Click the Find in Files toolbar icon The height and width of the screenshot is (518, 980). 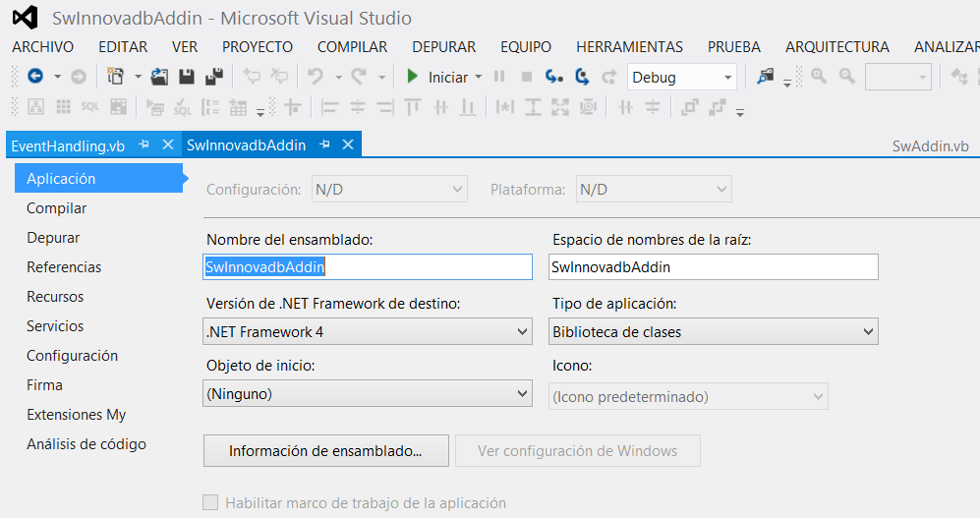pyautogui.click(x=766, y=77)
